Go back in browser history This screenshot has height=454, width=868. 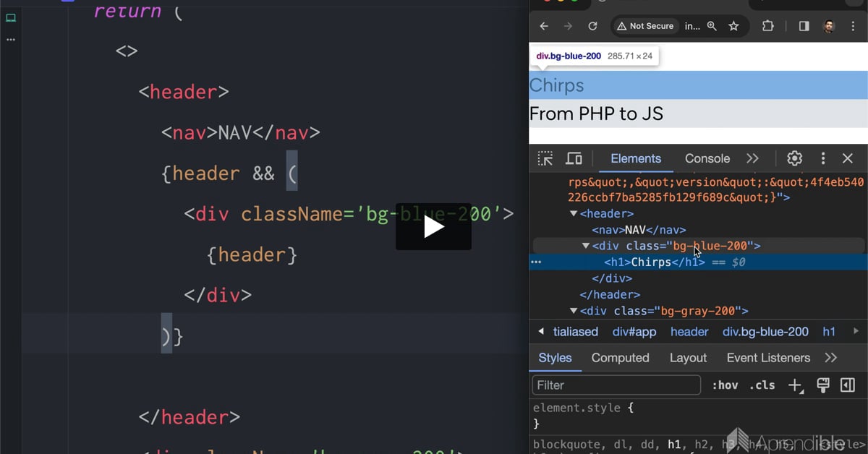(x=544, y=26)
